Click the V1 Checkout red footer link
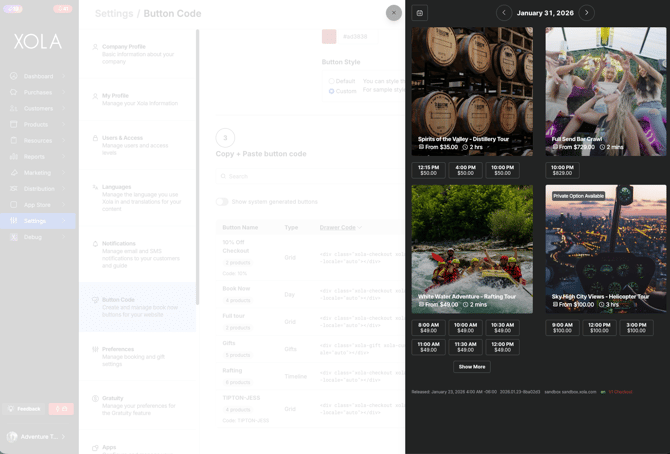The height and width of the screenshot is (454, 670). [x=620, y=392]
